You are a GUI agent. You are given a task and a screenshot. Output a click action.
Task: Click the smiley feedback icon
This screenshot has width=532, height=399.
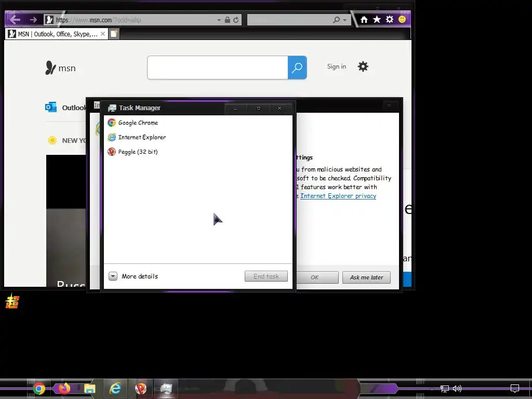pyautogui.click(x=402, y=19)
